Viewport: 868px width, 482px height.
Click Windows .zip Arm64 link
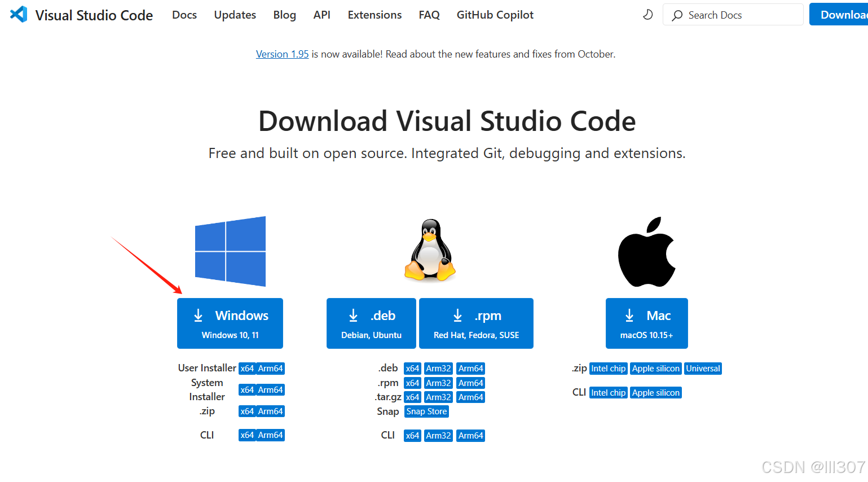pos(271,411)
